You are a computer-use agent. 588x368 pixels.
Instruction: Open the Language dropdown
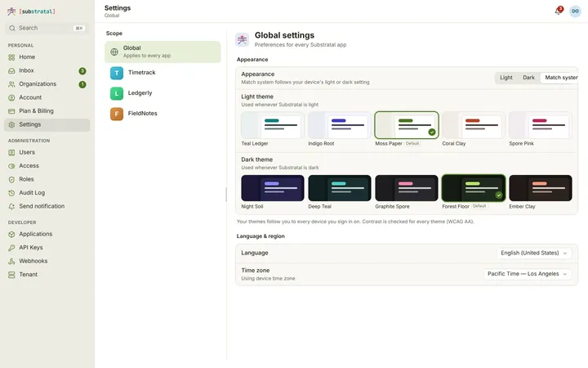[534, 253]
